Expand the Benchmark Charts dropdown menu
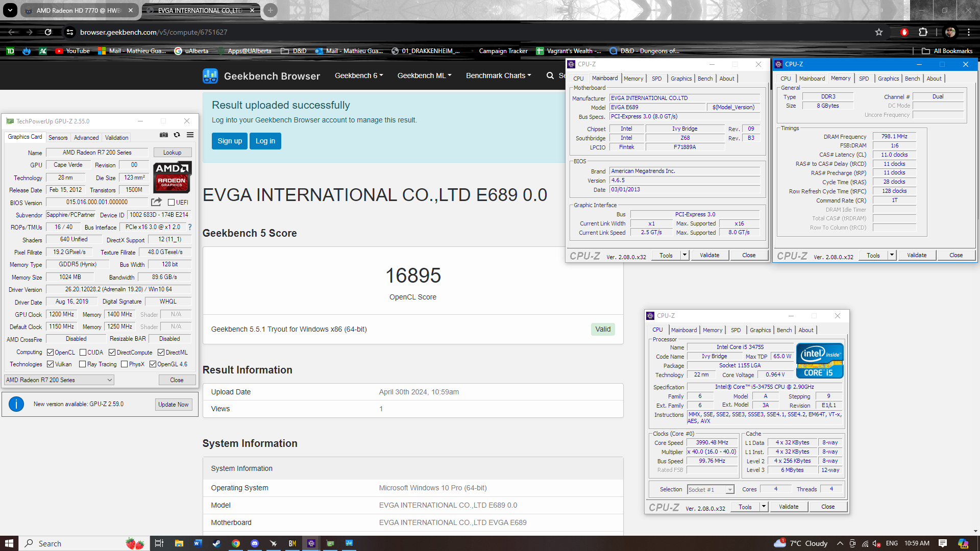This screenshot has height=551, width=980. 498,76
